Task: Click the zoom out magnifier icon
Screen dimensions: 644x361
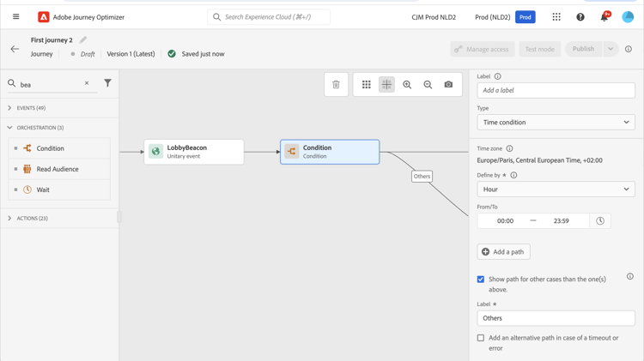Action: [428, 85]
